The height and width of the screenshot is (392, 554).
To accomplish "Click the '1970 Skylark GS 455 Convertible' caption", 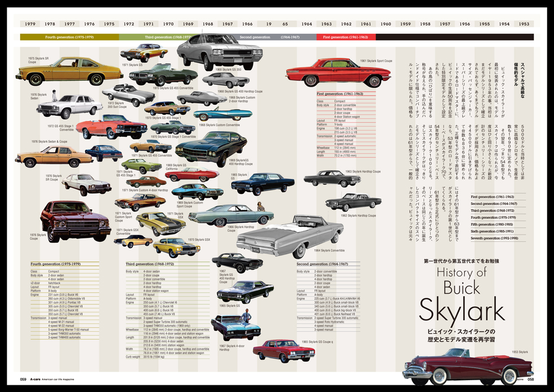I will (173, 88).
